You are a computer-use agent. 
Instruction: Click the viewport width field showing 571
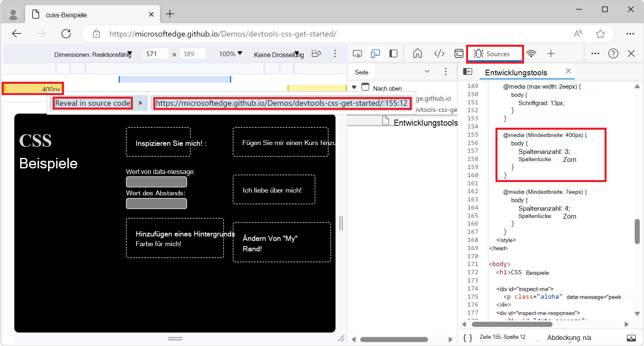point(155,54)
